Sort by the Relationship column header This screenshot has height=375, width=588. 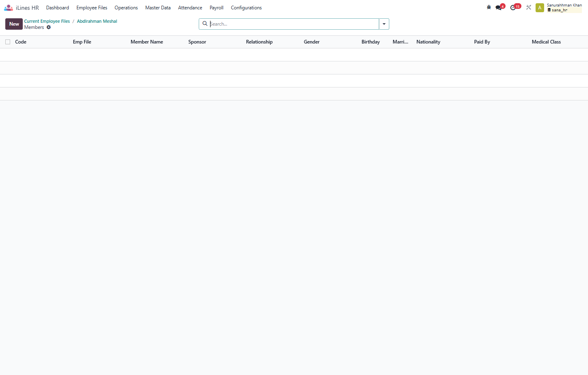click(x=259, y=42)
